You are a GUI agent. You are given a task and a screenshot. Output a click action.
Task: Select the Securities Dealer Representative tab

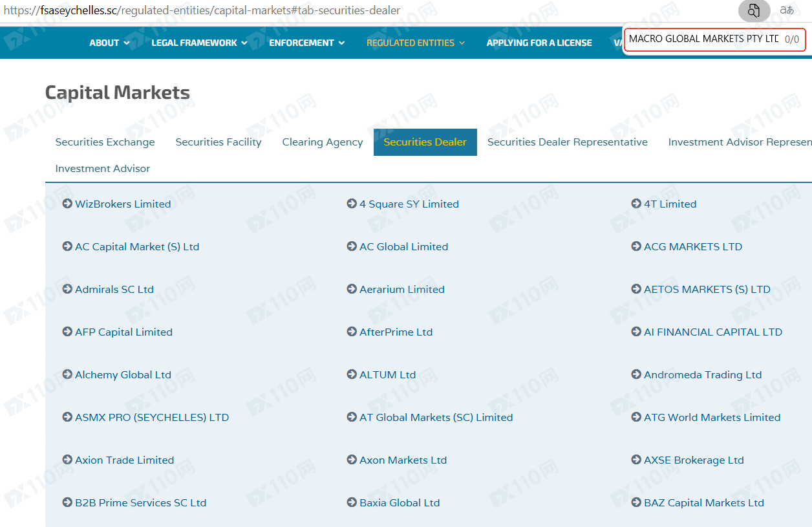pos(567,142)
